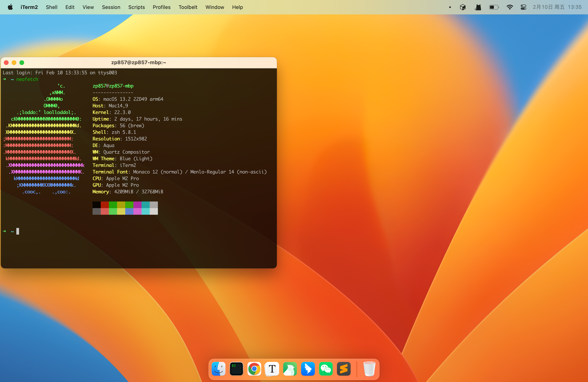Click the Terminal: iTerm2 line
The width and height of the screenshot is (588, 382).
114,165
